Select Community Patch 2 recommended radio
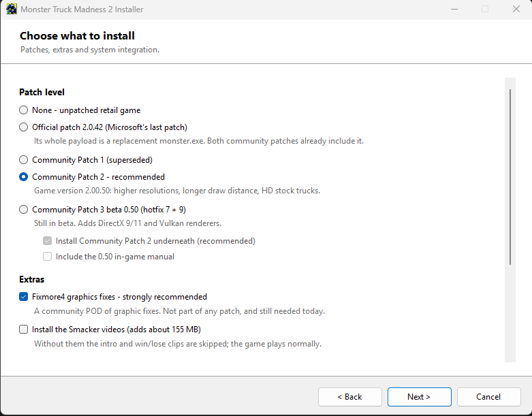532x416 pixels. point(23,176)
